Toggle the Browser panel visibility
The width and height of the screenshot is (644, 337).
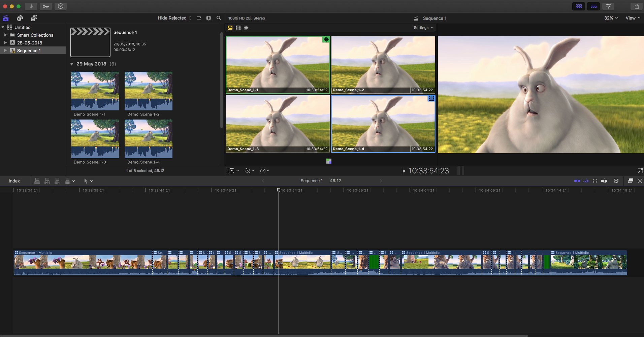[579, 6]
